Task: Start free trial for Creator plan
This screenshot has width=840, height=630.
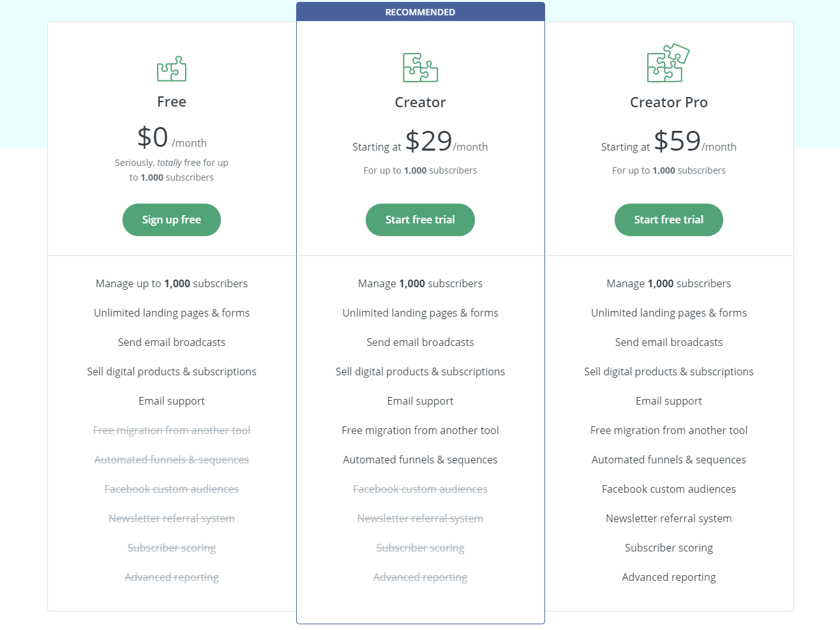Action: pos(420,220)
